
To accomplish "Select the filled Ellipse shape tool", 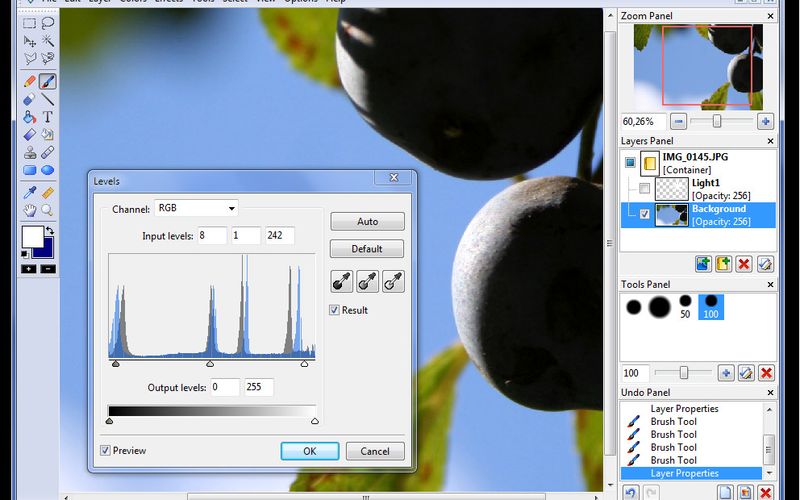I will click(x=48, y=170).
